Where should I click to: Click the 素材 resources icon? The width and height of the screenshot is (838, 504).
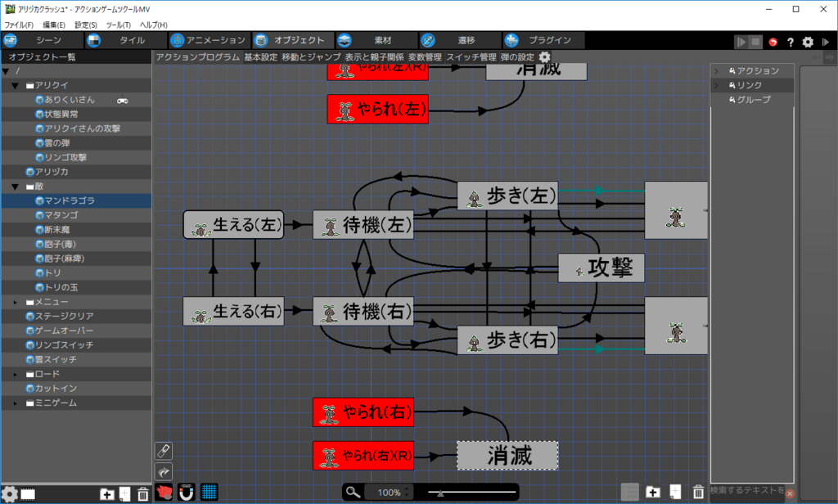click(345, 41)
